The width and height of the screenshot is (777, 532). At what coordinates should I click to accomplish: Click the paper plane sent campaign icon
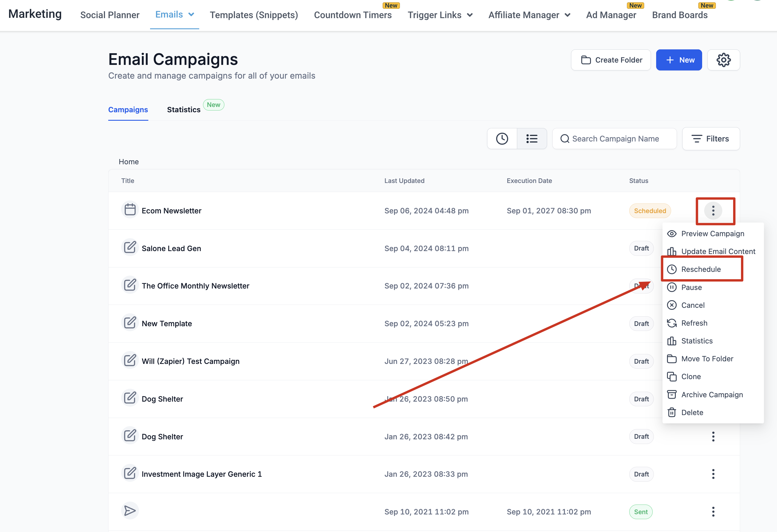click(x=130, y=511)
